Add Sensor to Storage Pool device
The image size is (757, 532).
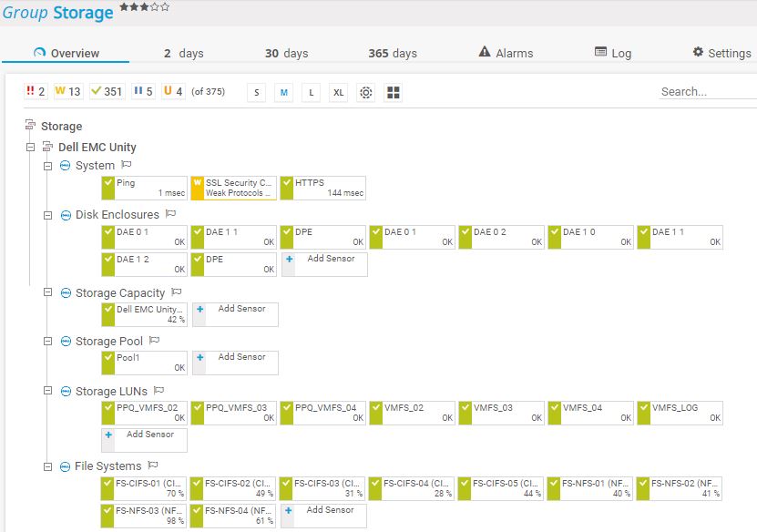pos(236,363)
